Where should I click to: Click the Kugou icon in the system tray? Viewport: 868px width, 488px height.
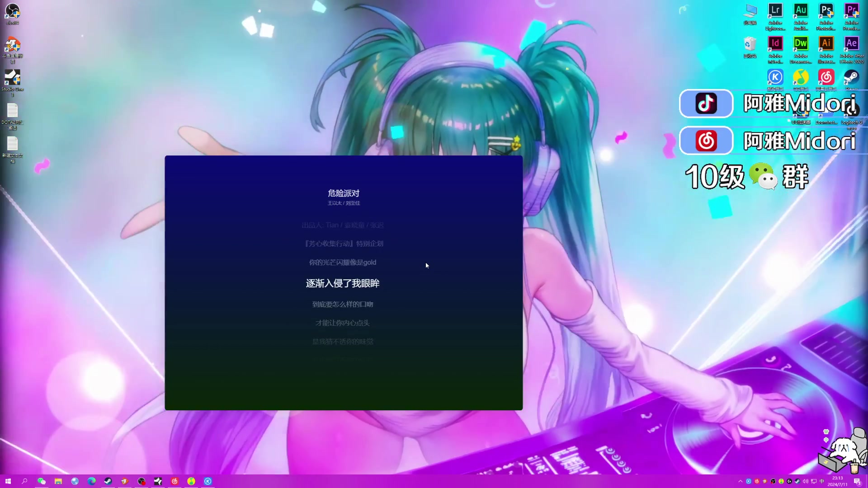(749, 481)
